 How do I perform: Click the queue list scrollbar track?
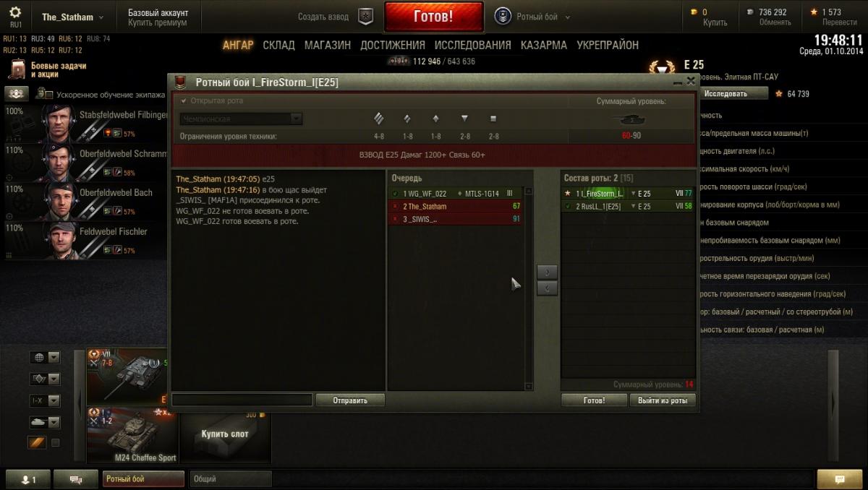pos(529,289)
